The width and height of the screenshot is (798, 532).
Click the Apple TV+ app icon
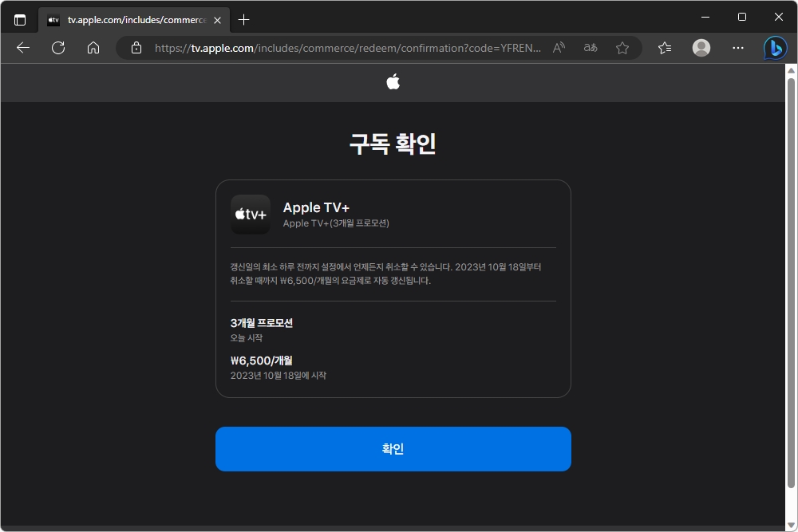point(251,214)
